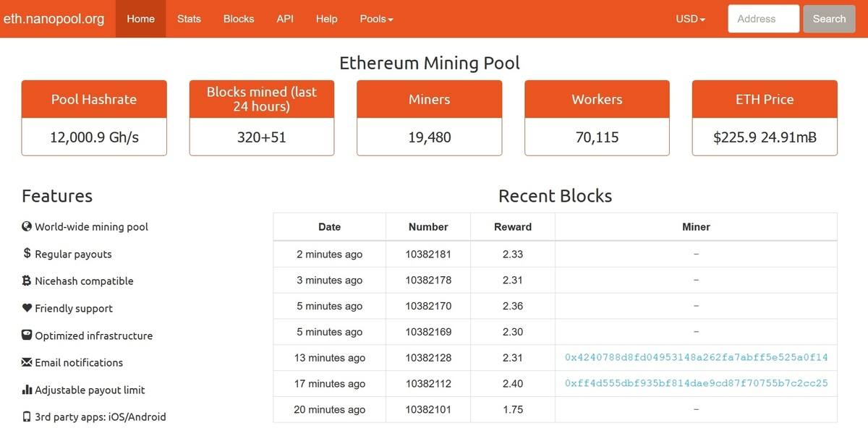Viewport: 868px width, 441px height.
Task: Open the Pools dropdown menu
Action: [376, 19]
